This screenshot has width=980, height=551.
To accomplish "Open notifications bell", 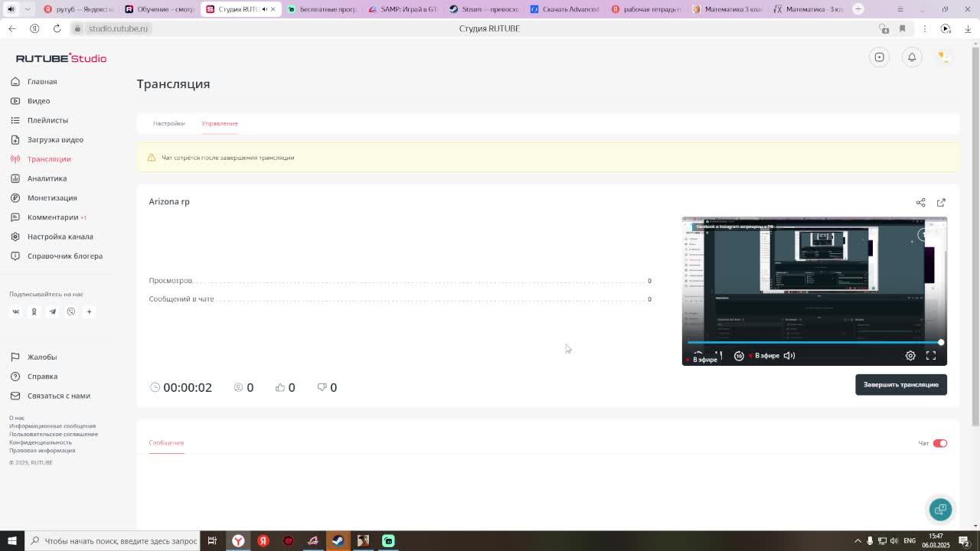I will [912, 57].
